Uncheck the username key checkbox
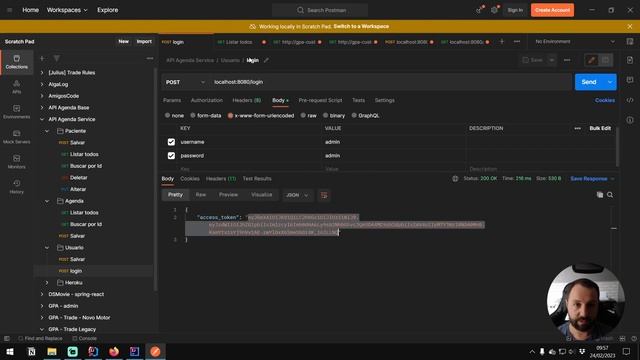Viewport: 640px width, 360px height. coord(171,142)
